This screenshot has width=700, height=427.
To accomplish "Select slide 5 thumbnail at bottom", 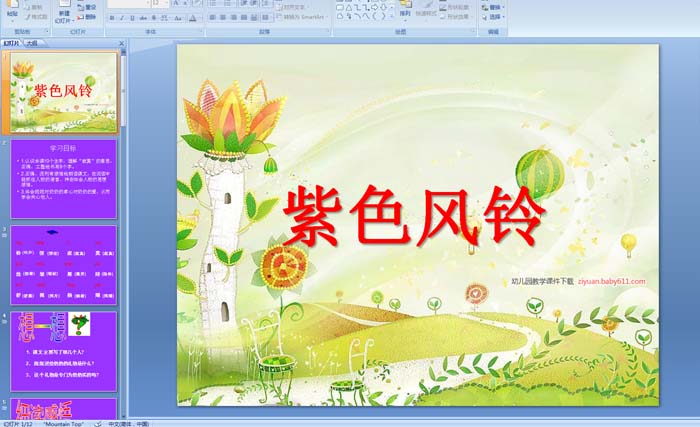I will pos(64,409).
